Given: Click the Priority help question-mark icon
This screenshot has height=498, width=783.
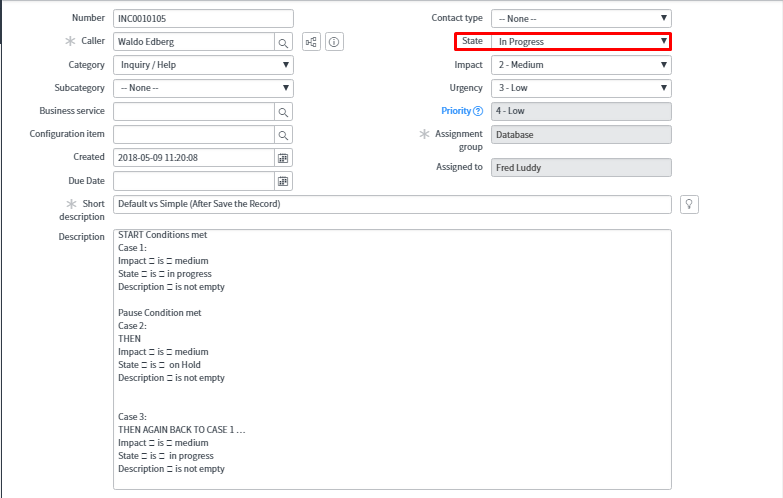Looking at the screenshot, I should click(478, 111).
